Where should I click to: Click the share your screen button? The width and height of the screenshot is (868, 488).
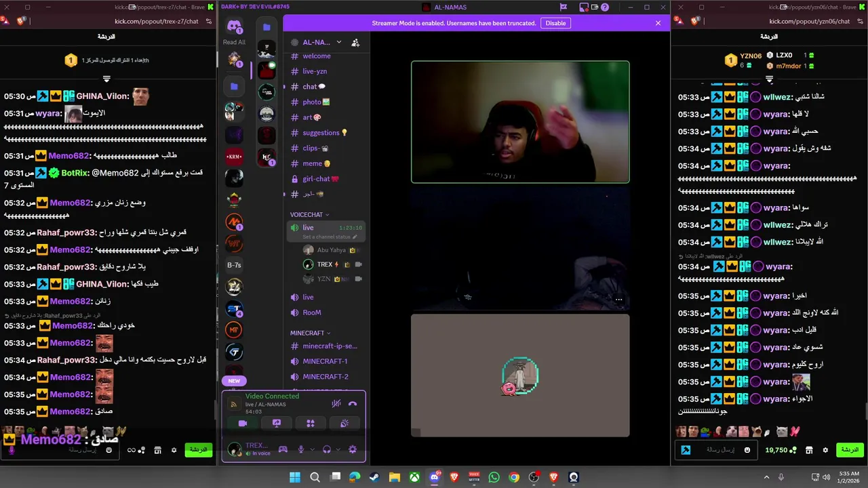[x=277, y=424]
